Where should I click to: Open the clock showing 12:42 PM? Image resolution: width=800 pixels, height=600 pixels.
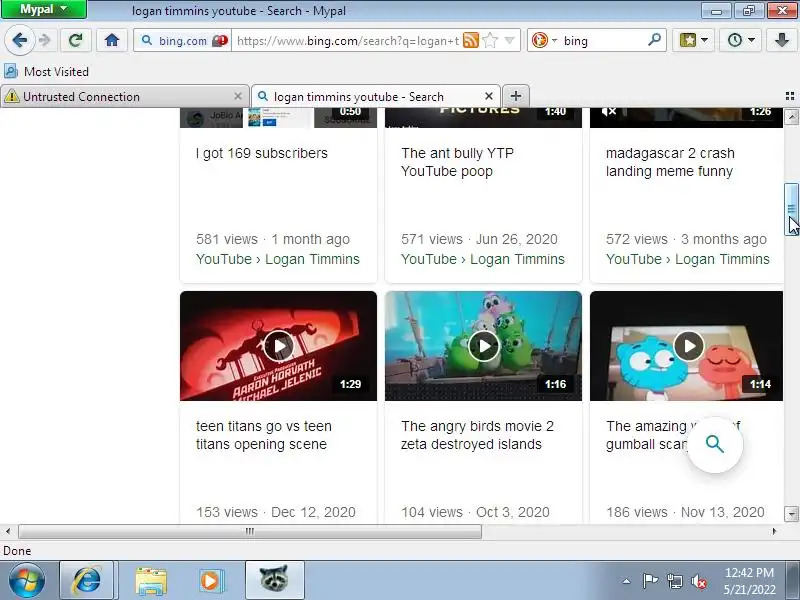(749, 581)
